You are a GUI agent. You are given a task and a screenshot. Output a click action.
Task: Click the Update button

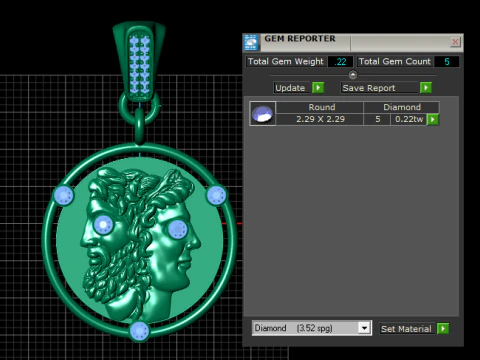click(292, 88)
